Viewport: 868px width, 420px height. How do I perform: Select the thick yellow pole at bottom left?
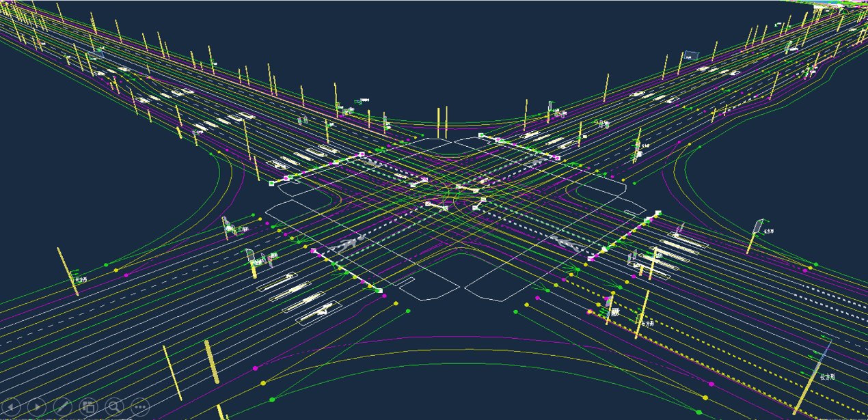pyautogui.click(x=212, y=362)
